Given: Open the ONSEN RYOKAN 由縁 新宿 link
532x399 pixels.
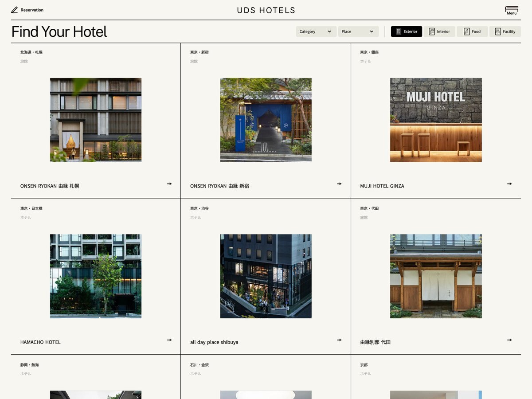Looking at the screenshot, I should pos(219,186).
